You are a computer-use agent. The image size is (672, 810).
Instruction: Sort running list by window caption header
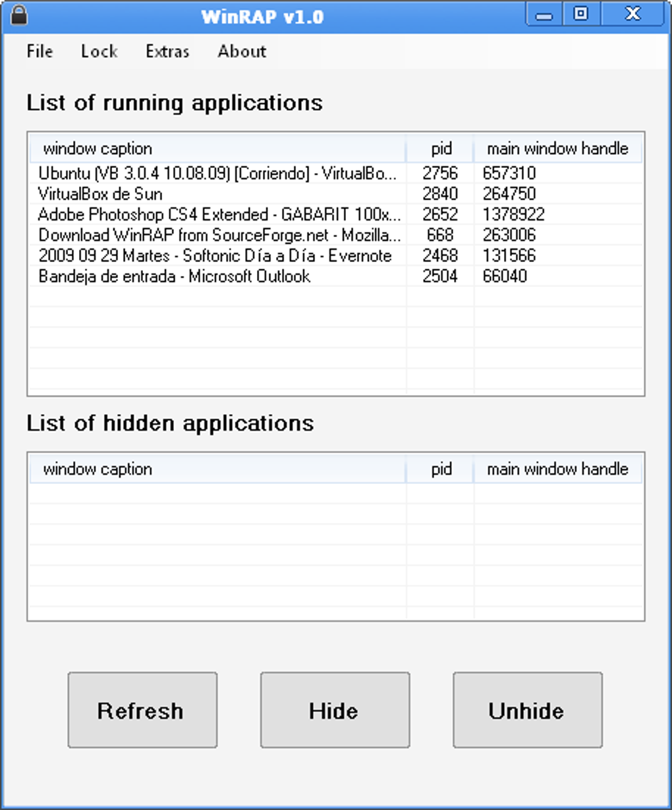pos(217,149)
